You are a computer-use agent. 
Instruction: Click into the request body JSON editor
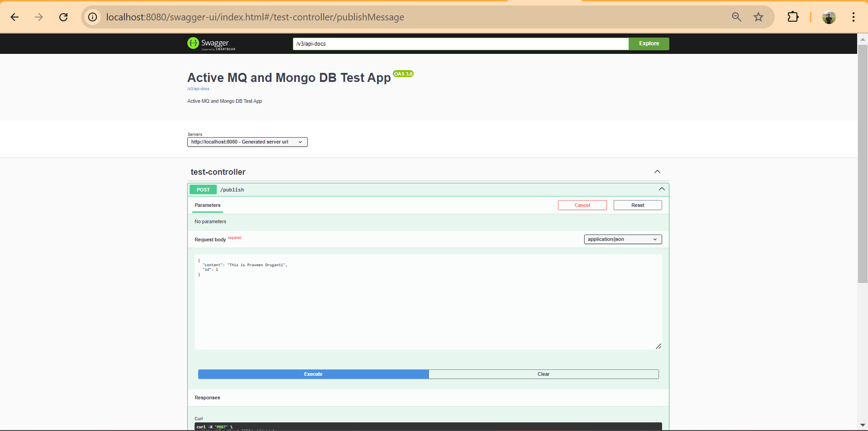pyautogui.click(x=428, y=302)
